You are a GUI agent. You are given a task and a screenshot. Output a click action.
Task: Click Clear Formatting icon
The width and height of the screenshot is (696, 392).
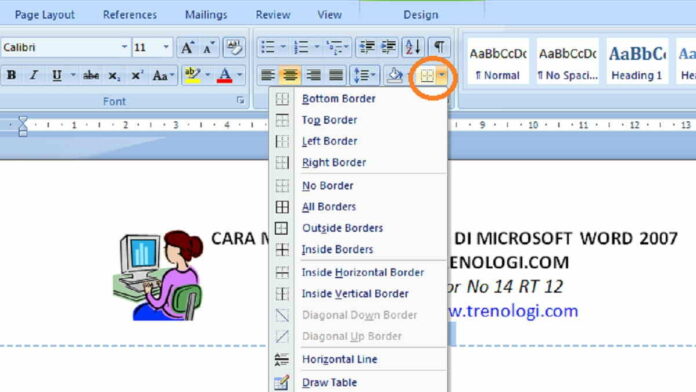pos(233,47)
